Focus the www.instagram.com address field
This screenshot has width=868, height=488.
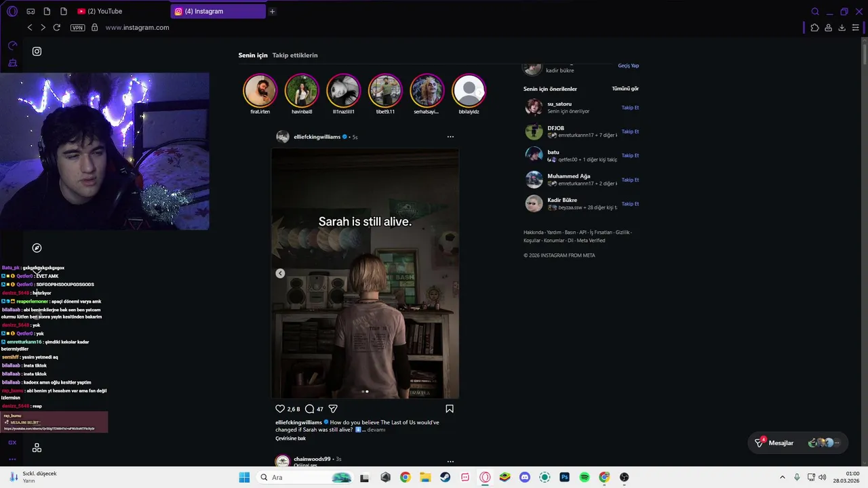pyautogui.click(x=137, y=28)
